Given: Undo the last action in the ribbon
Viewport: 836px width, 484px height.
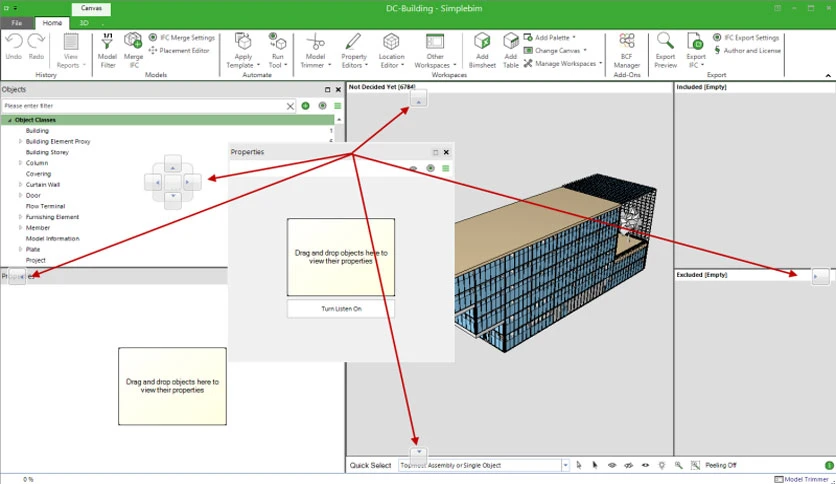Looking at the screenshot, I should pos(14,46).
